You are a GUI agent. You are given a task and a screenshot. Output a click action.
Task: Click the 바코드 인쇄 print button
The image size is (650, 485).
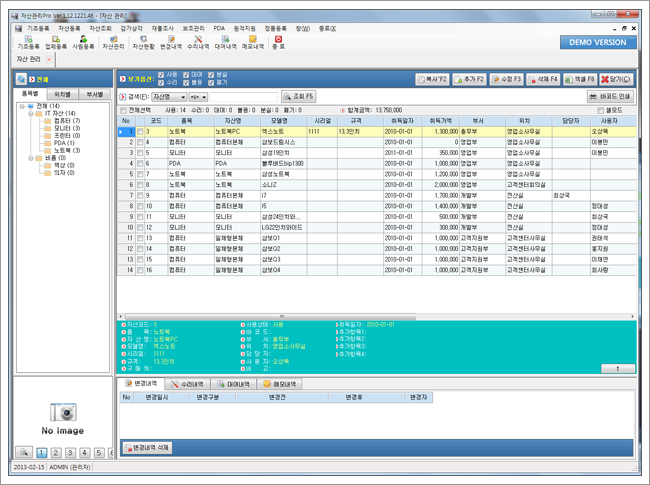(610, 97)
